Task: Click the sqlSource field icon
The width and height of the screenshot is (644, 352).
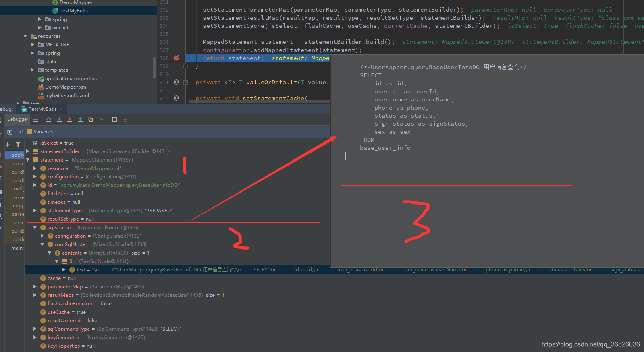Action: [x=43, y=228]
